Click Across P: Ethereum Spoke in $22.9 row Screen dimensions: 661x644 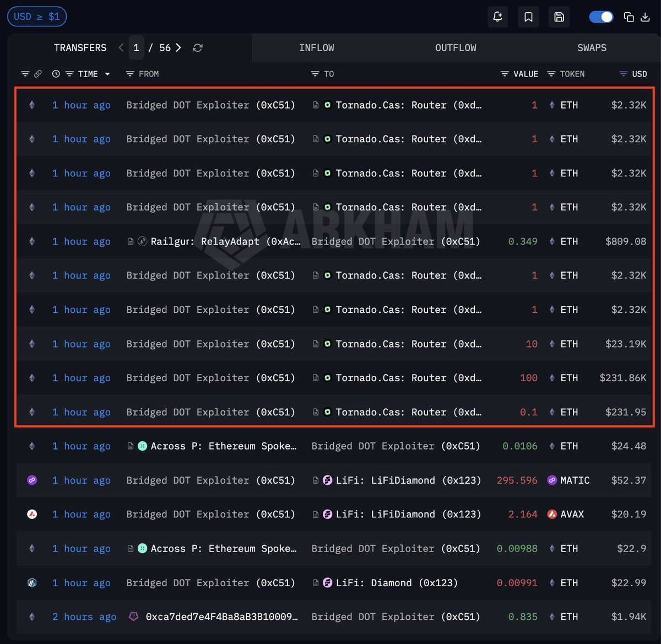223,549
